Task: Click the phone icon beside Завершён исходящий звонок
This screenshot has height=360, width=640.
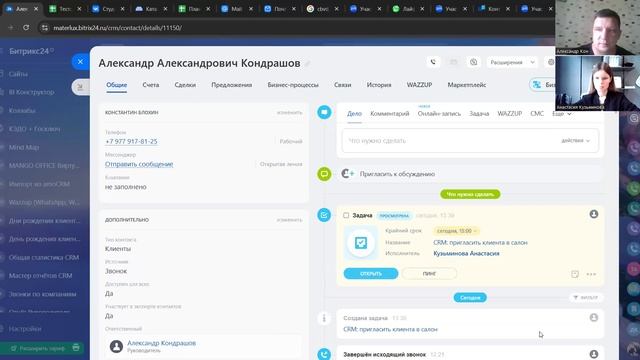Action: (324, 354)
